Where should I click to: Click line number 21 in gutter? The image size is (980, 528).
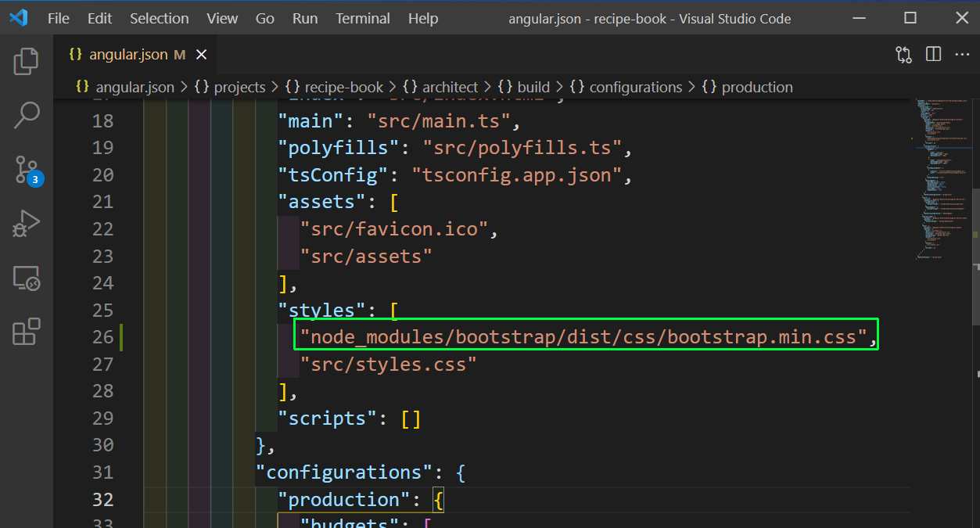click(x=103, y=202)
